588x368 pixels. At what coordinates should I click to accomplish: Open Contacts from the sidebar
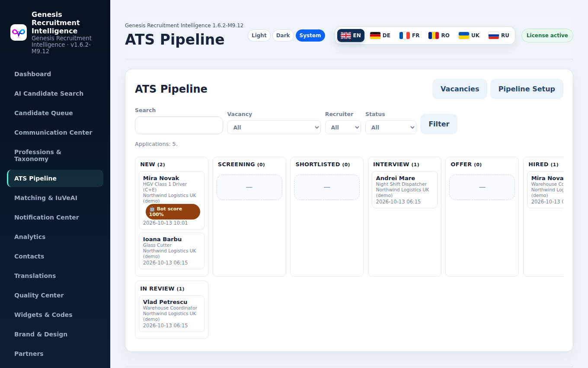point(55,256)
